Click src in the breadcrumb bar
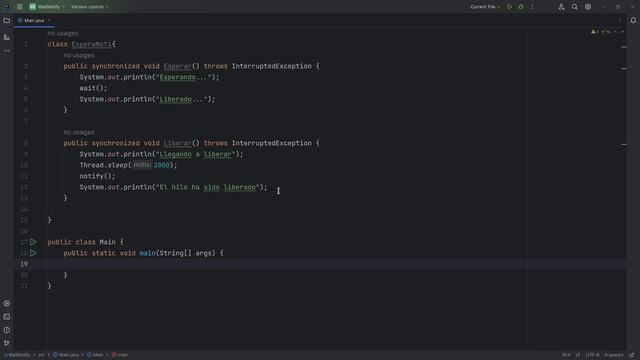This screenshot has width=640, height=360. pos(41,355)
